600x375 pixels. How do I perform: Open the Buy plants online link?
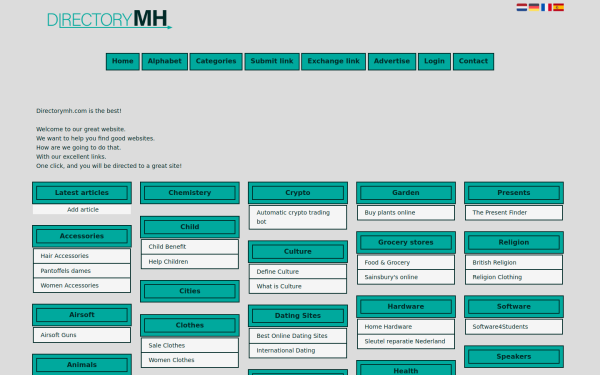pyautogui.click(x=406, y=213)
